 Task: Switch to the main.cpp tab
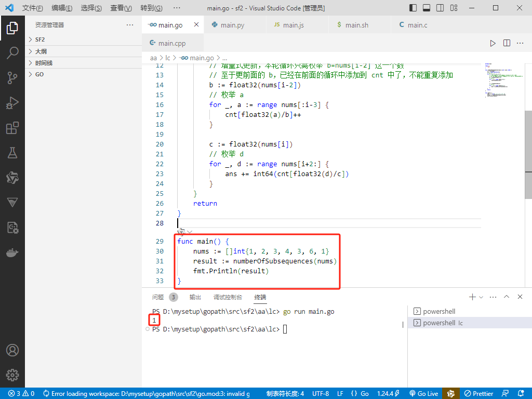pyautogui.click(x=171, y=43)
